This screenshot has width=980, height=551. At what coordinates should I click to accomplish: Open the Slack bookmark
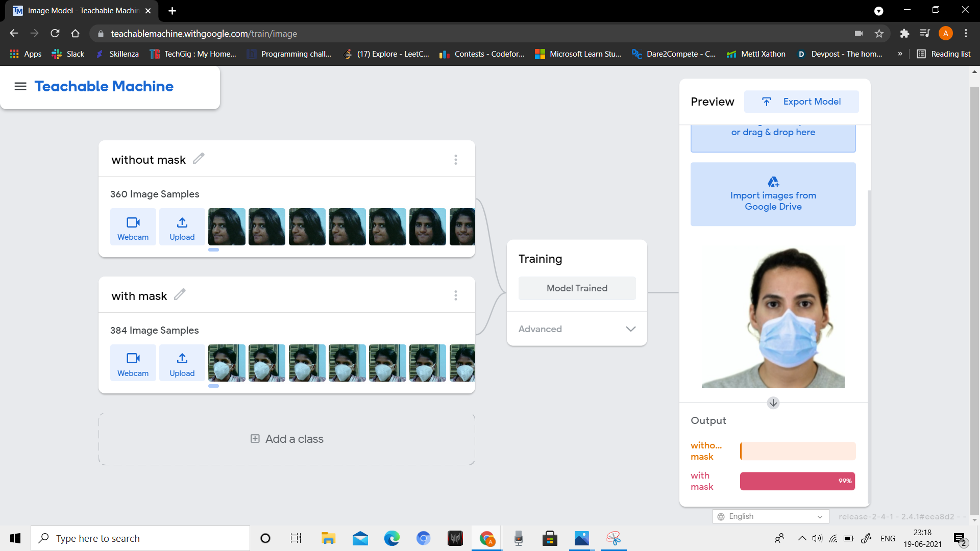coord(68,54)
